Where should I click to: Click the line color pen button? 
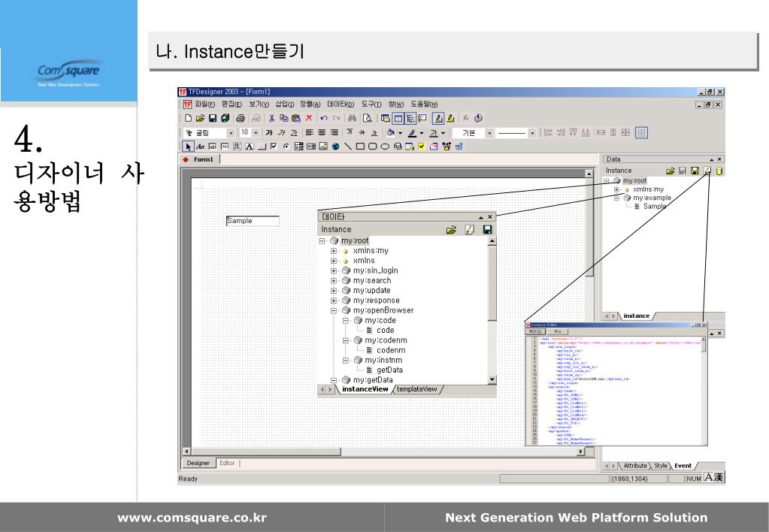[x=413, y=132]
